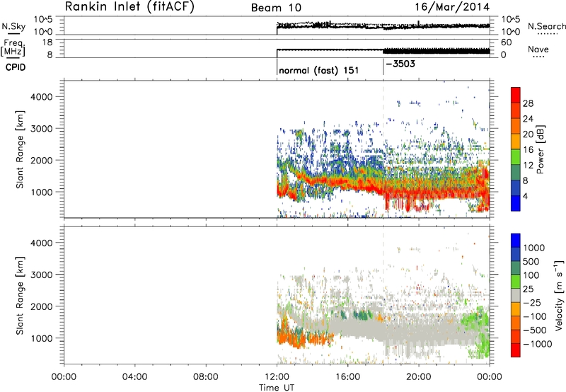Click the -1000 label on Velocity colorbar
Image resolution: width=566 pixels, height=392 pixels.
click(x=538, y=344)
